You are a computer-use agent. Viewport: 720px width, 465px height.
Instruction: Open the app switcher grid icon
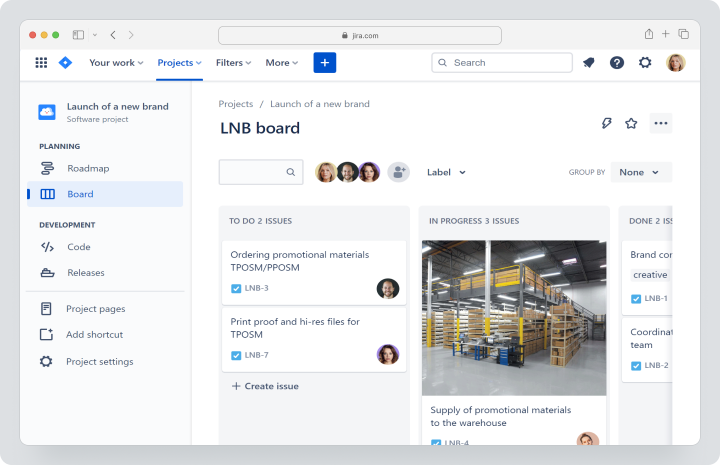(x=41, y=62)
